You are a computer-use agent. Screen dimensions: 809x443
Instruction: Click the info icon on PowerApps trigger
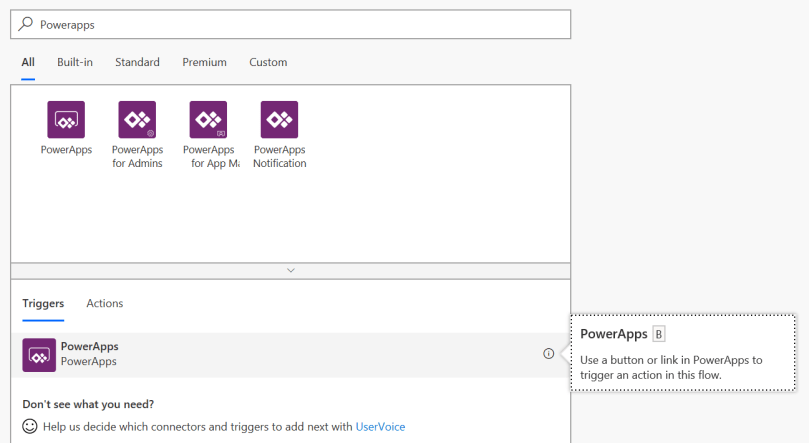pos(548,354)
